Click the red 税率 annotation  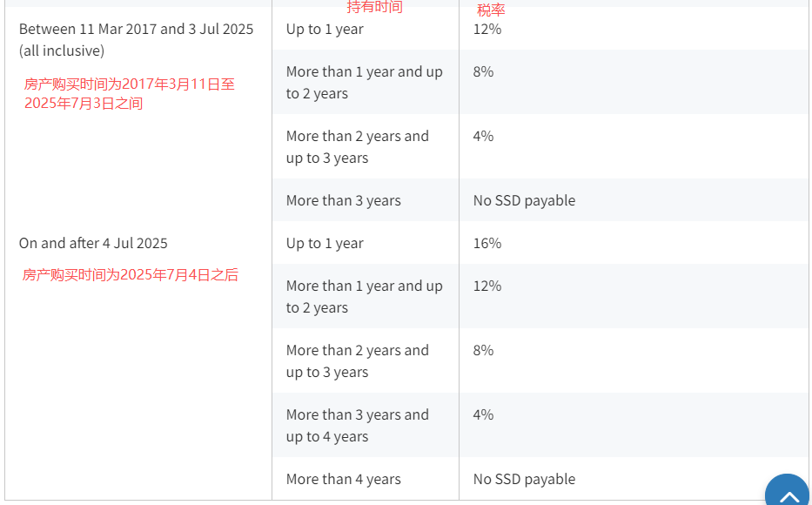491,10
